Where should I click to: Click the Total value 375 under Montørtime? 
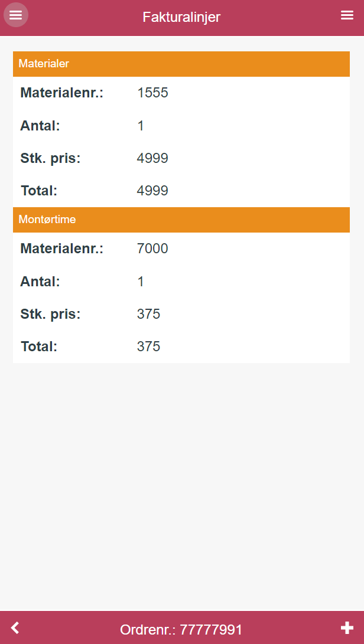coord(148,346)
